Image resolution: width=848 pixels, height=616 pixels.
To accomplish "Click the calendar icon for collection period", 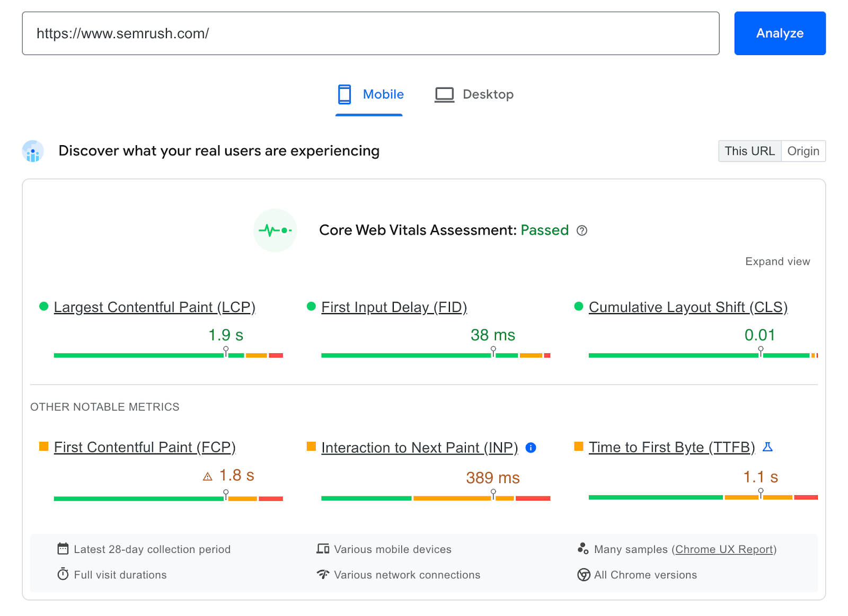I will [63, 549].
